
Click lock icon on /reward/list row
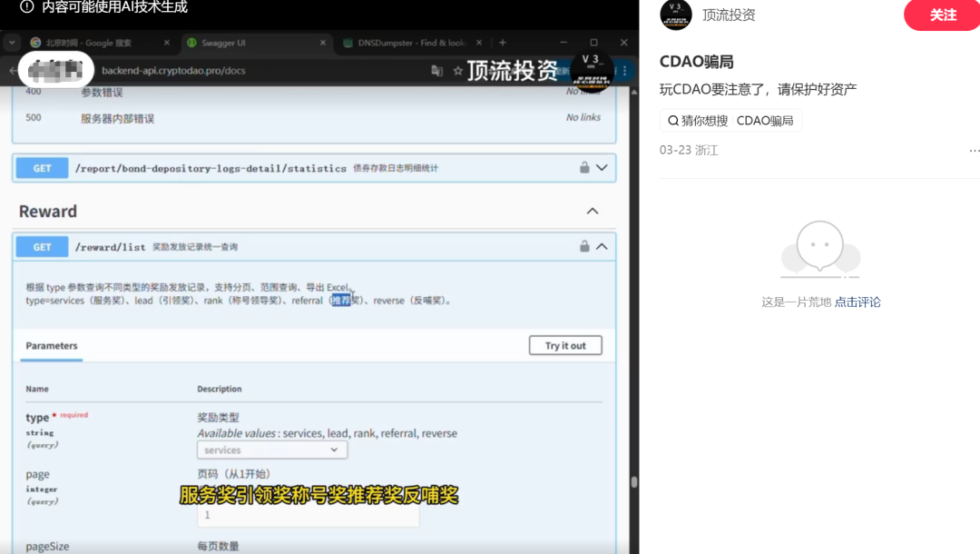(x=583, y=246)
